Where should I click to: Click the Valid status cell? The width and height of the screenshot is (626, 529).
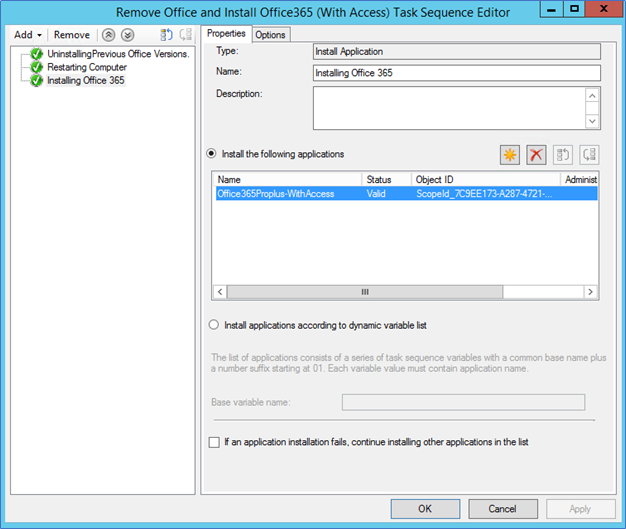[x=376, y=194]
